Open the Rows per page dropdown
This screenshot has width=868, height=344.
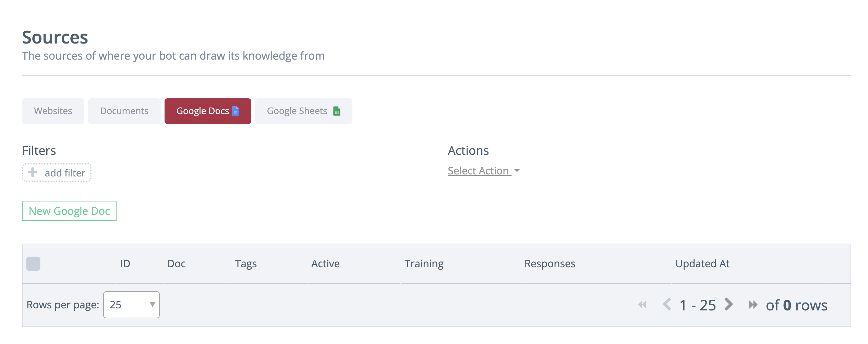131,305
